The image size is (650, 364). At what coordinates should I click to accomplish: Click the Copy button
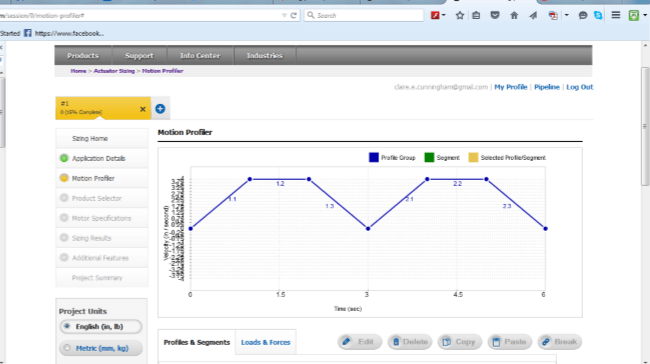460,342
